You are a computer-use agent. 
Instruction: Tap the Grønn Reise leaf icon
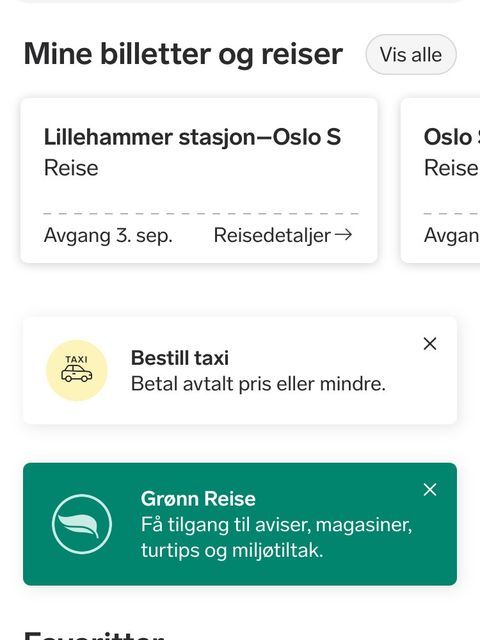click(82, 524)
